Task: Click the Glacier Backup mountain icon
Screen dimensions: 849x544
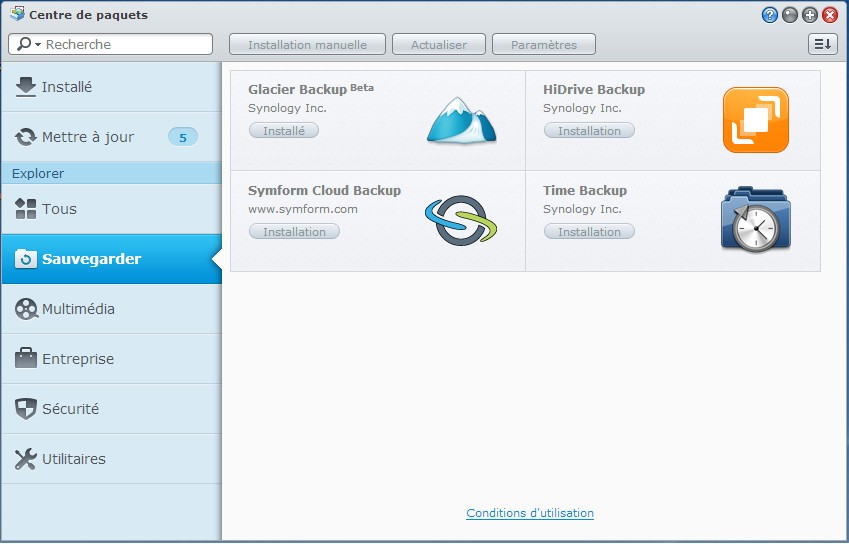Action: (461, 120)
